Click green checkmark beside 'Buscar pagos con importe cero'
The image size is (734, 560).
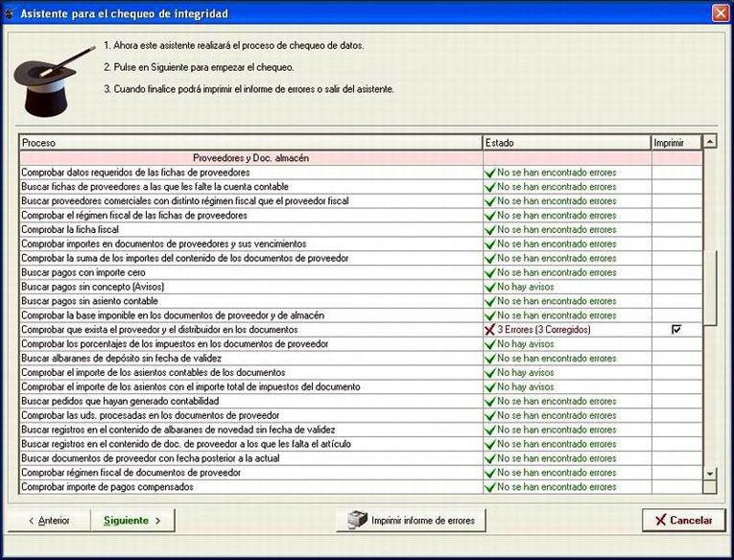[490, 272]
